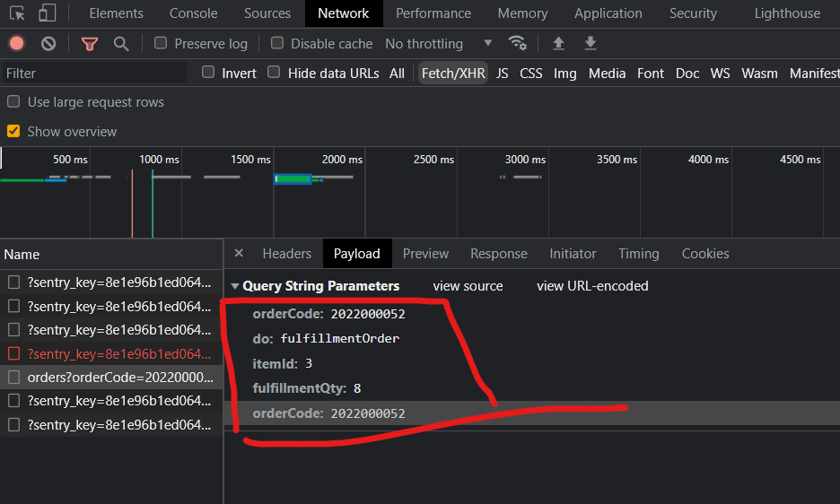Switch to the Console panel tab
This screenshot has height=504, width=840.
click(x=193, y=13)
